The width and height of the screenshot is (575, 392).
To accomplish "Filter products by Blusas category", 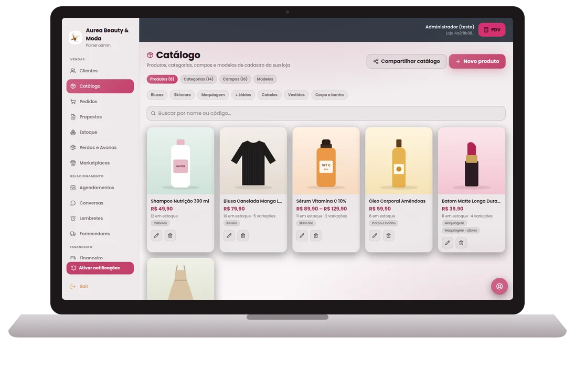I will (157, 95).
